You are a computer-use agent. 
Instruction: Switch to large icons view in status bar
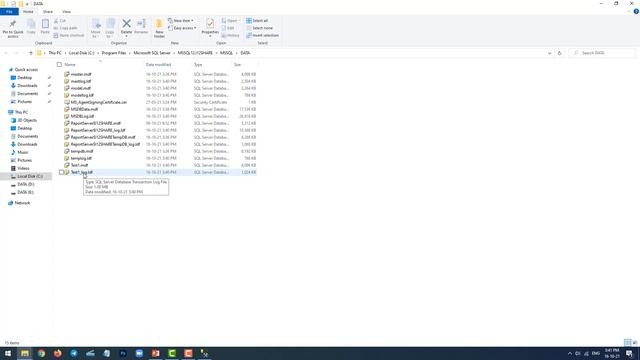(635, 342)
